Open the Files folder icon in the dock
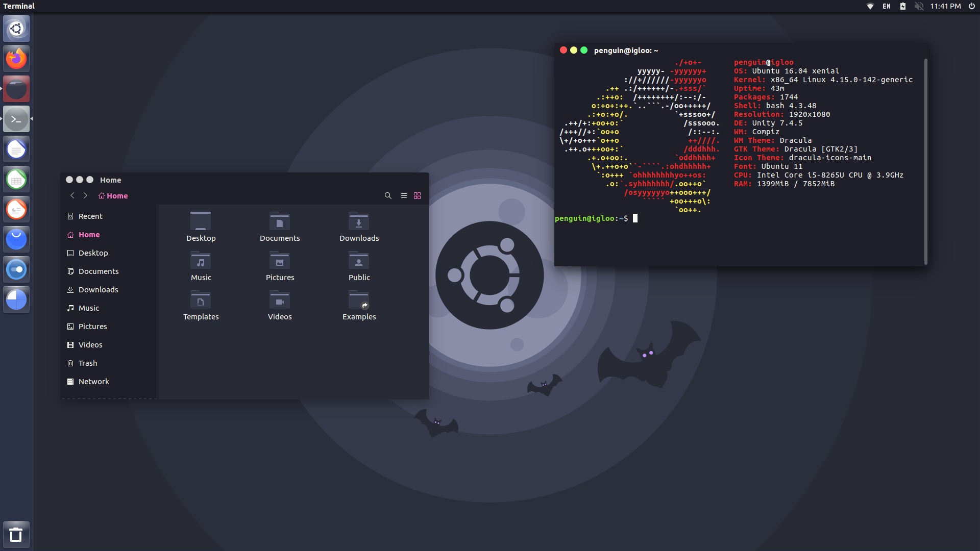This screenshot has height=551, width=980. coord(16,89)
